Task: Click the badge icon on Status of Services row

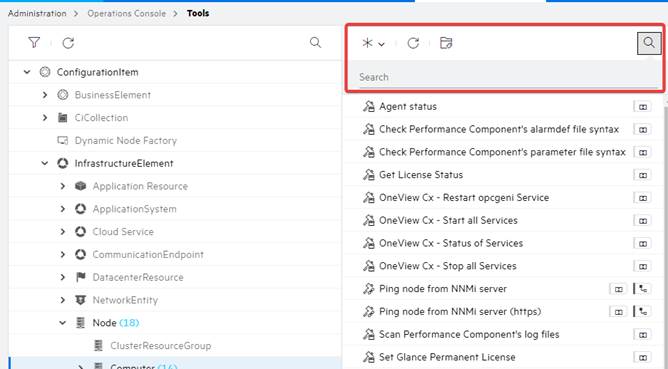Action: tap(642, 244)
